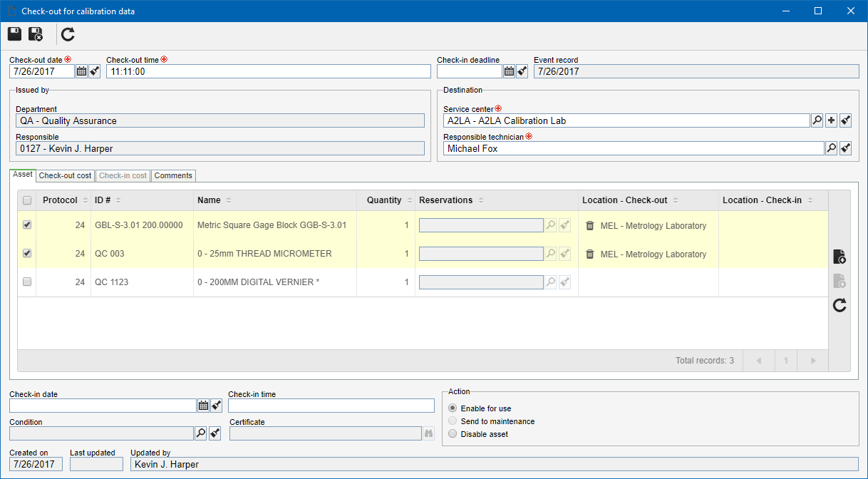This screenshot has height=479, width=868.
Task: Click binoculars icon next to Certificate
Action: [429, 433]
